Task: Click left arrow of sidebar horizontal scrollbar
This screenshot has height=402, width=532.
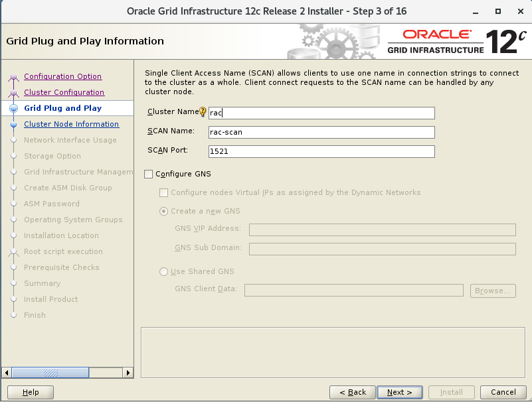Action: (x=7, y=373)
